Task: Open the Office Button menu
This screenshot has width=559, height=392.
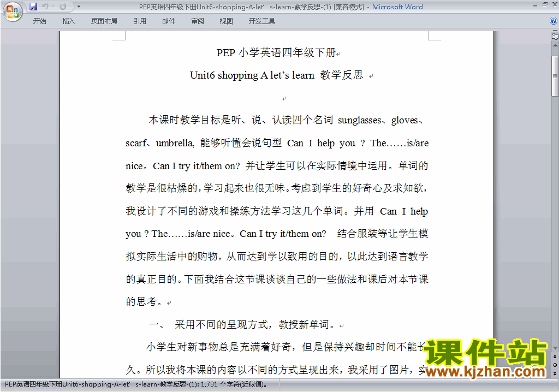Action: pos(13,11)
